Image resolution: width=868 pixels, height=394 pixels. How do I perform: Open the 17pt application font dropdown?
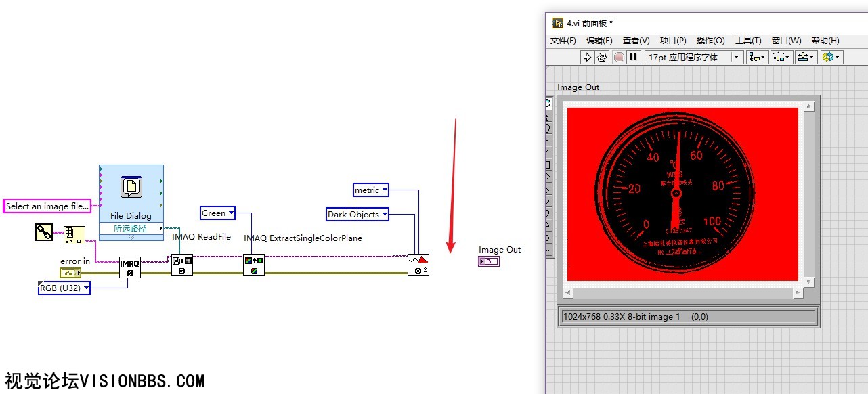pos(693,58)
